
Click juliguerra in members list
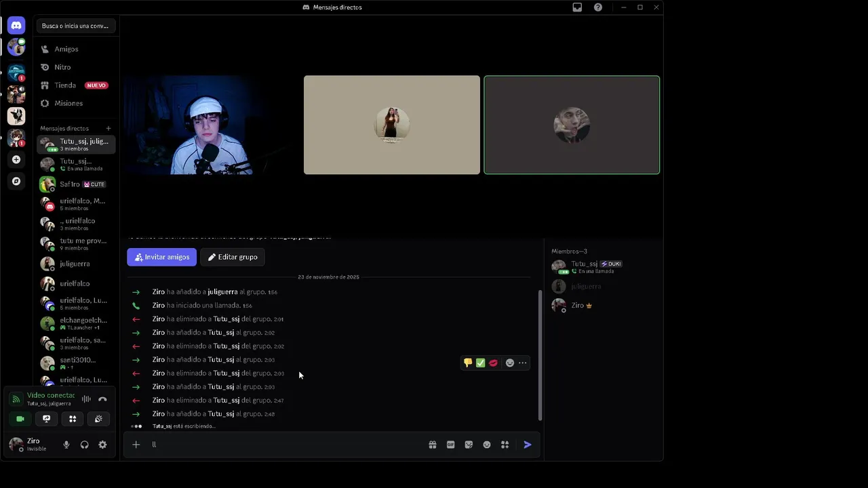[604, 286]
